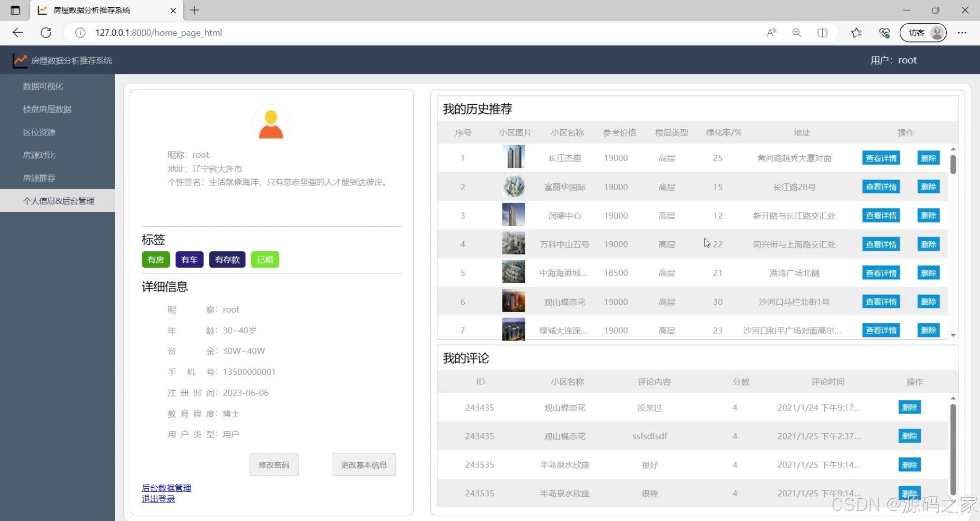Click the split screen icon in toolbar
Screen dimensions: 980x521
(x=822, y=32)
